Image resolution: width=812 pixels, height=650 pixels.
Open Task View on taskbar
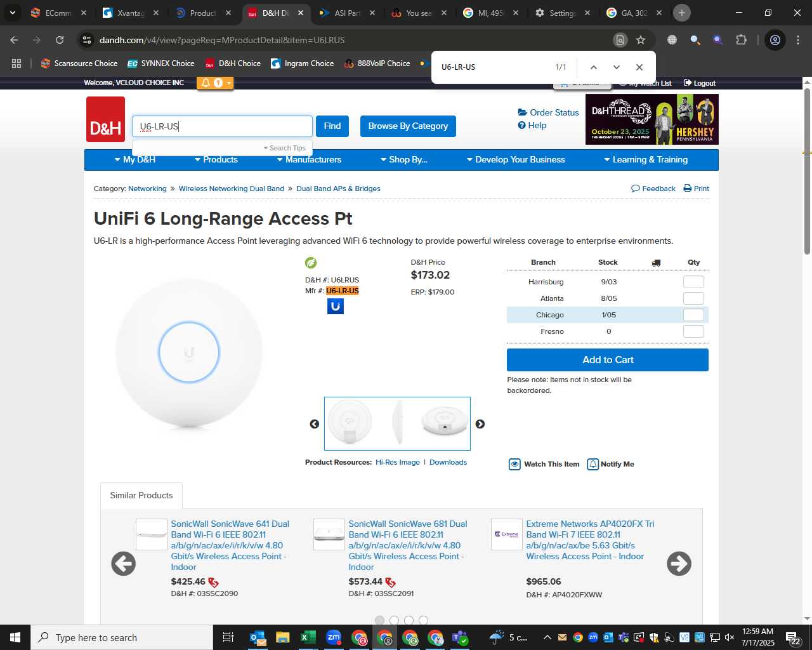(x=228, y=637)
